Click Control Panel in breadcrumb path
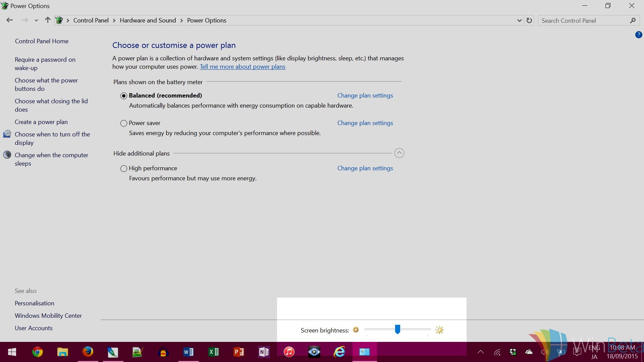This screenshot has height=362, width=644. pos(91,20)
